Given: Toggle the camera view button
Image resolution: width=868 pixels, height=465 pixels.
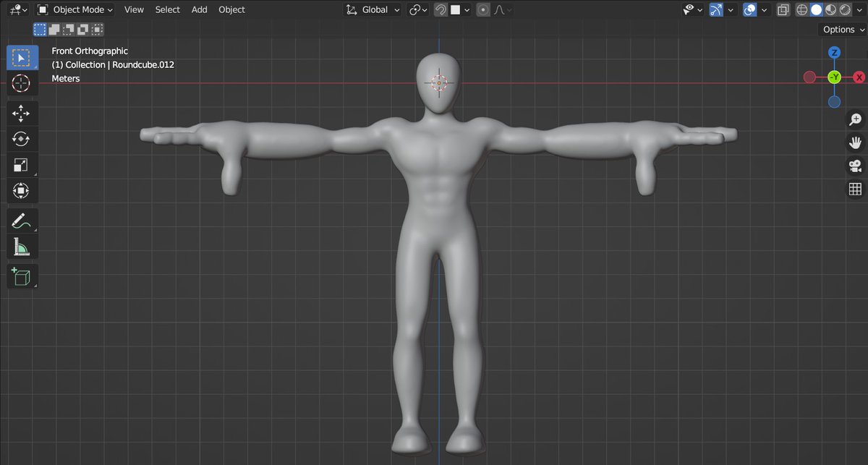Looking at the screenshot, I should (854, 166).
